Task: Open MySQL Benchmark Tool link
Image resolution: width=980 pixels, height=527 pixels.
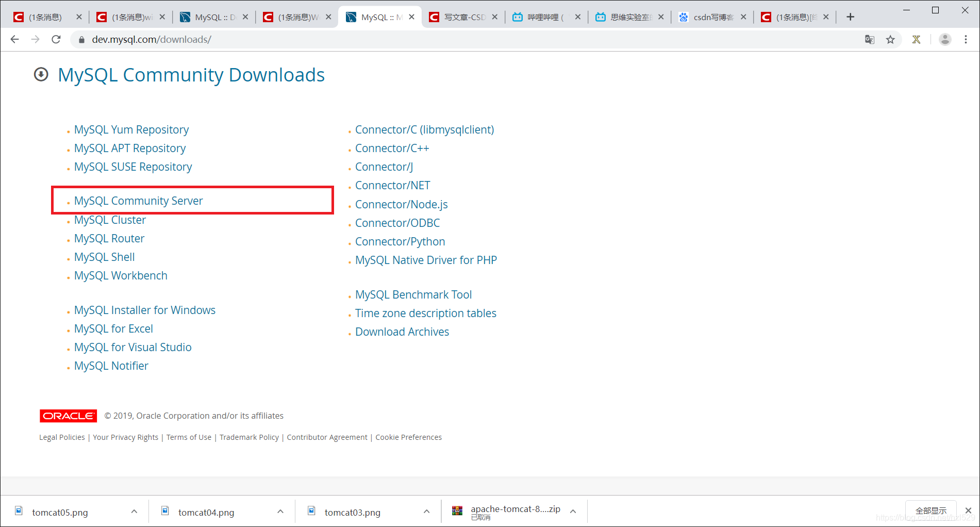Action: (413, 294)
